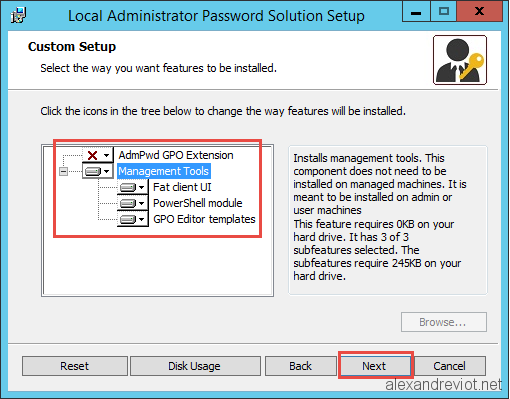Click the disabled Browse... button

(x=444, y=322)
